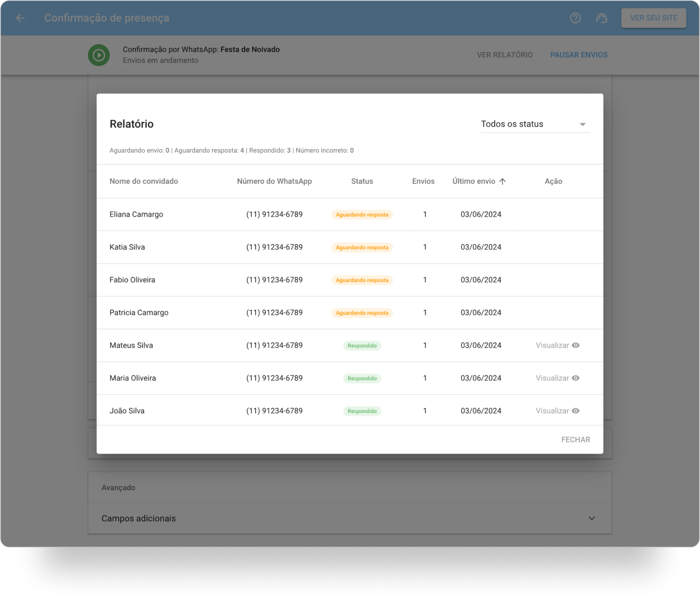Click Respondido badge for Mateus Silva
The height and width of the screenshot is (602, 700).
click(x=362, y=345)
